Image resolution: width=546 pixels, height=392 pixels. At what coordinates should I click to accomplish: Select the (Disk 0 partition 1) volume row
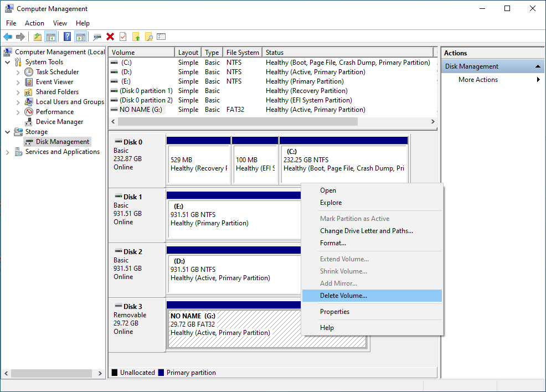272,91
